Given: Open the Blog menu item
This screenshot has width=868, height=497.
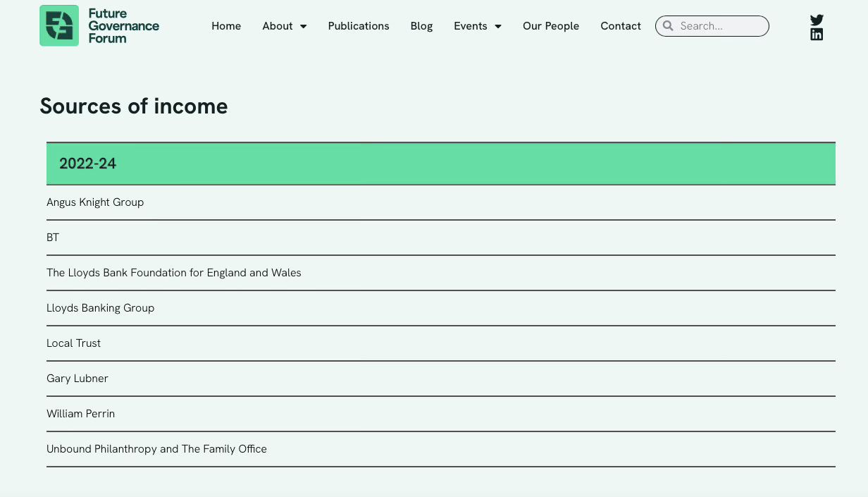Looking at the screenshot, I should (421, 26).
